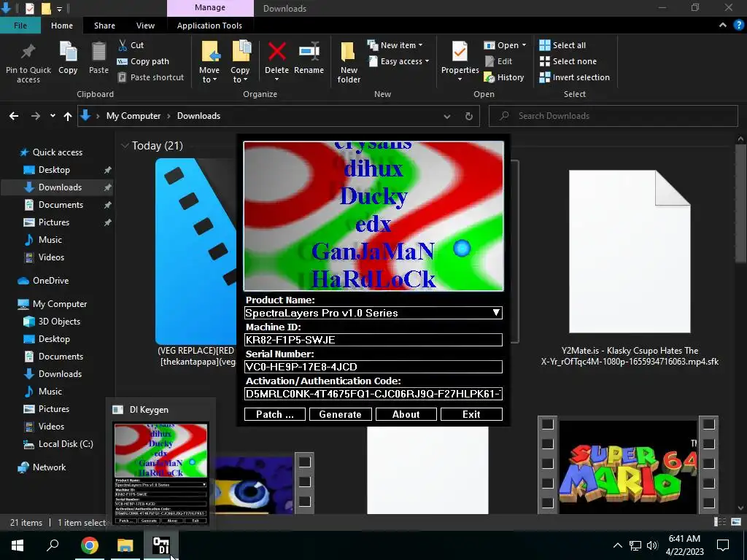Click Select all in ribbon
This screenshot has height=560, width=747.
point(562,45)
